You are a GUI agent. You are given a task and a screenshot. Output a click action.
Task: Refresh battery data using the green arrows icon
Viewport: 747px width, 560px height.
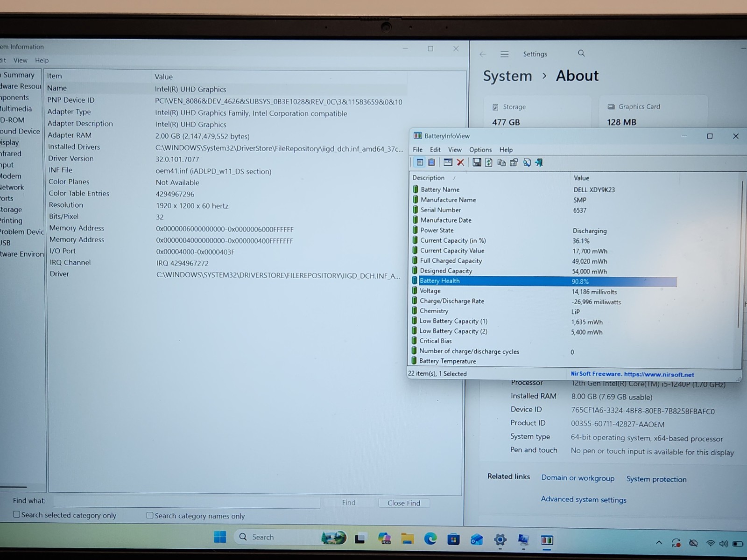[x=489, y=162]
